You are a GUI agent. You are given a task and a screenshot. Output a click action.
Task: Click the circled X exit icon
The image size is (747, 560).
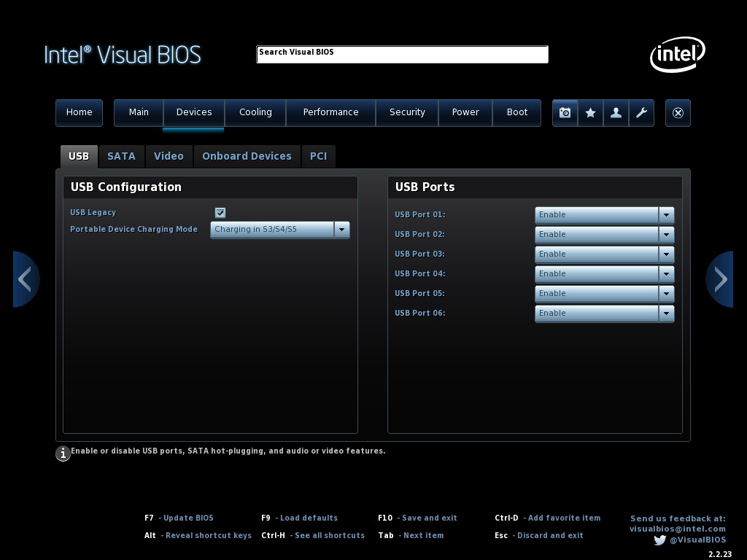click(x=678, y=113)
